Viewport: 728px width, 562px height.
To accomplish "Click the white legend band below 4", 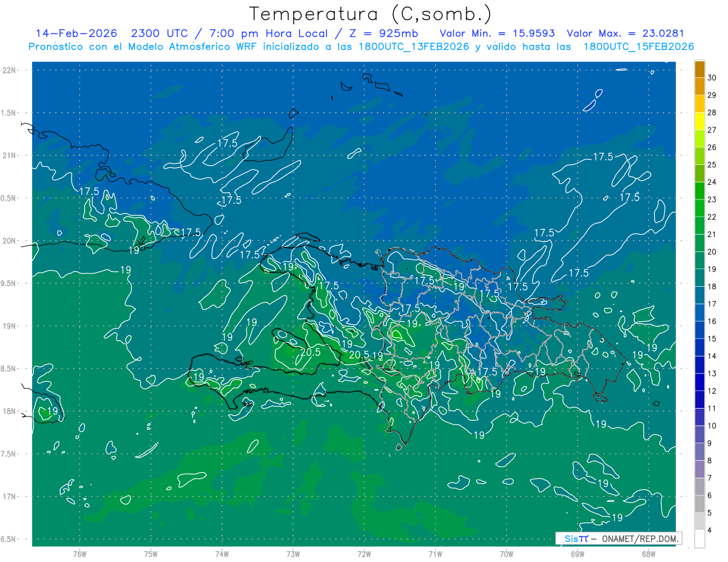I will point(699,539).
